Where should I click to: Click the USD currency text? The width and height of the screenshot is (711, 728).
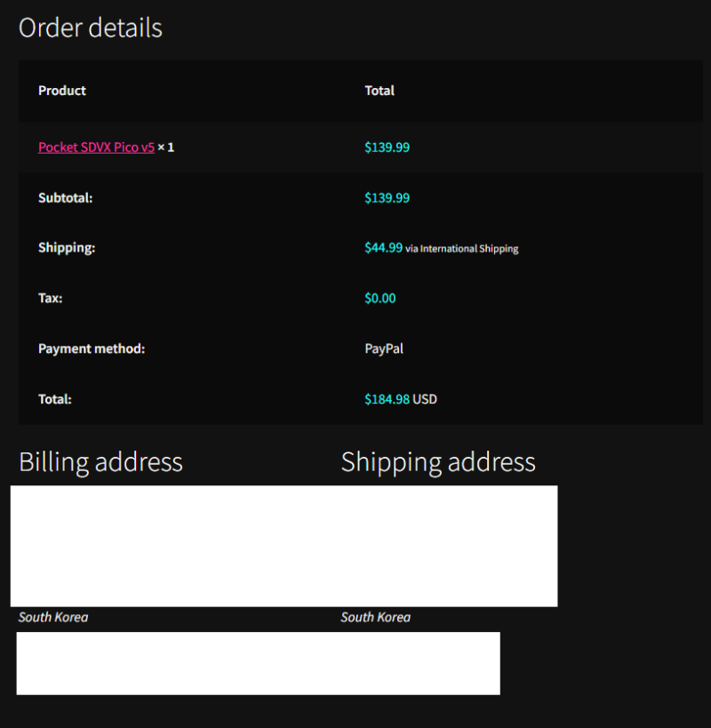click(425, 400)
